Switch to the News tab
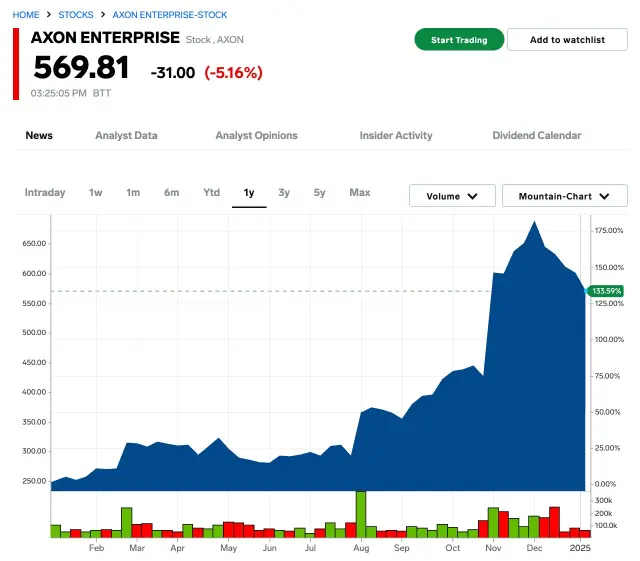Image resolution: width=640 pixels, height=561 pixels. [39, 135]
